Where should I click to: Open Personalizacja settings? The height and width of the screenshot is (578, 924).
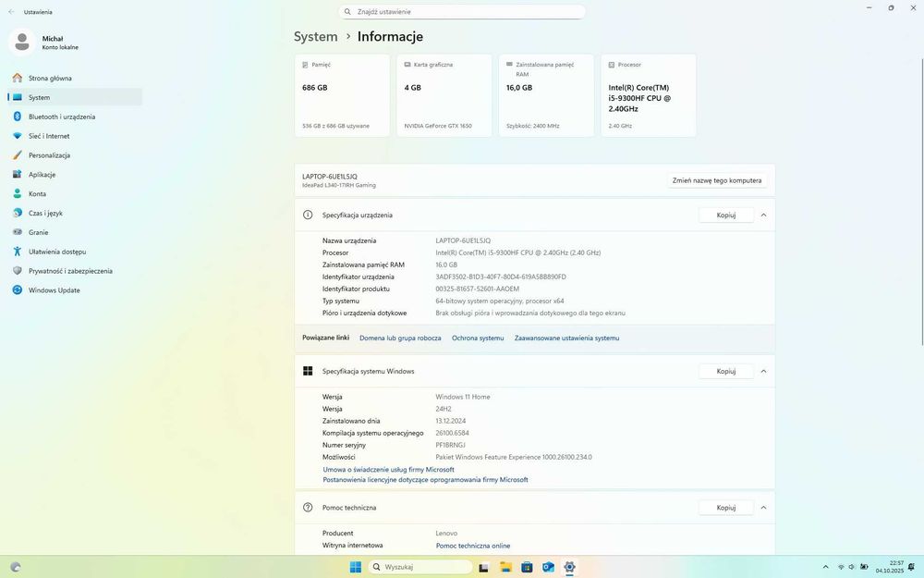pos(74,155)
